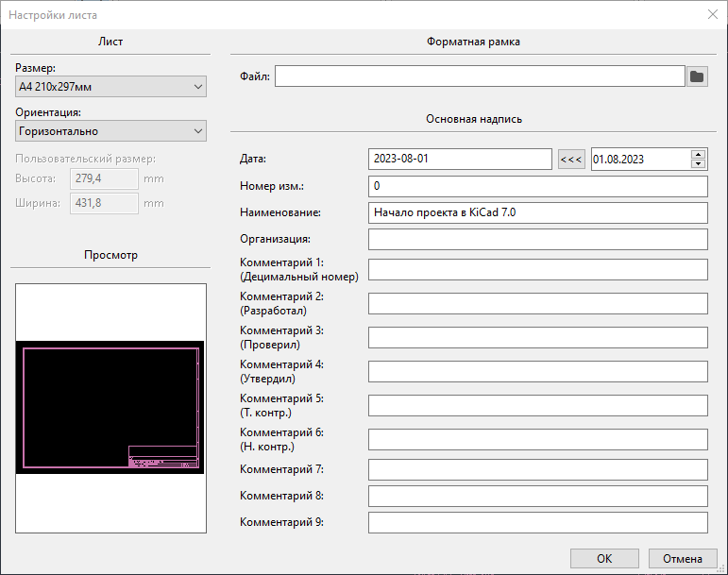
Task: Open the date picker dropdown arrow
Action: tap(699, 164)
